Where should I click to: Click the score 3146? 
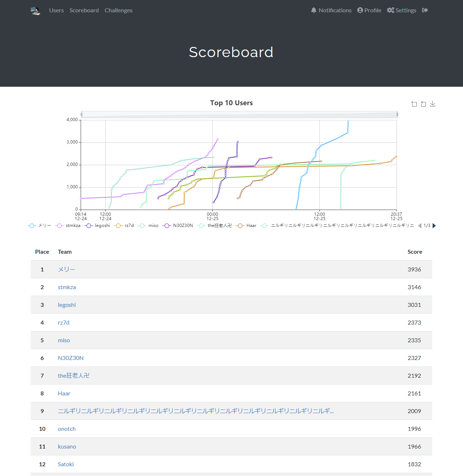414,287
